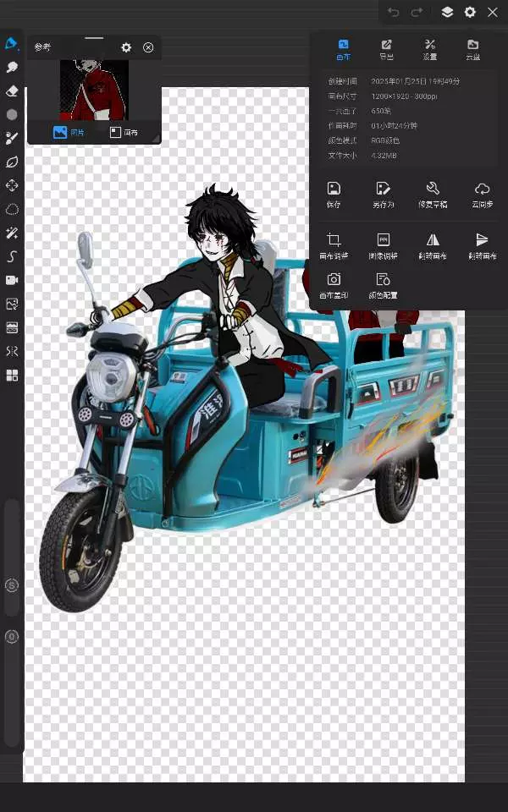Click the stroke count value 650笔

[381, 111]
